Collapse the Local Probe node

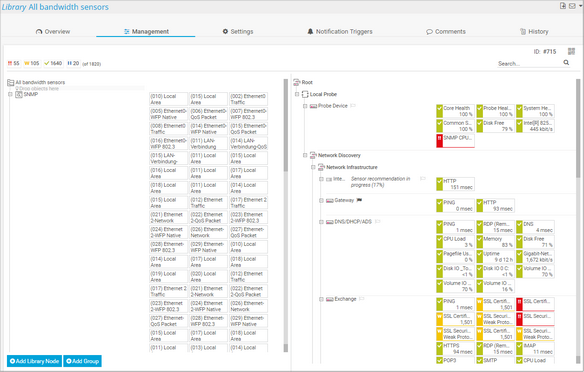[297, 94]
